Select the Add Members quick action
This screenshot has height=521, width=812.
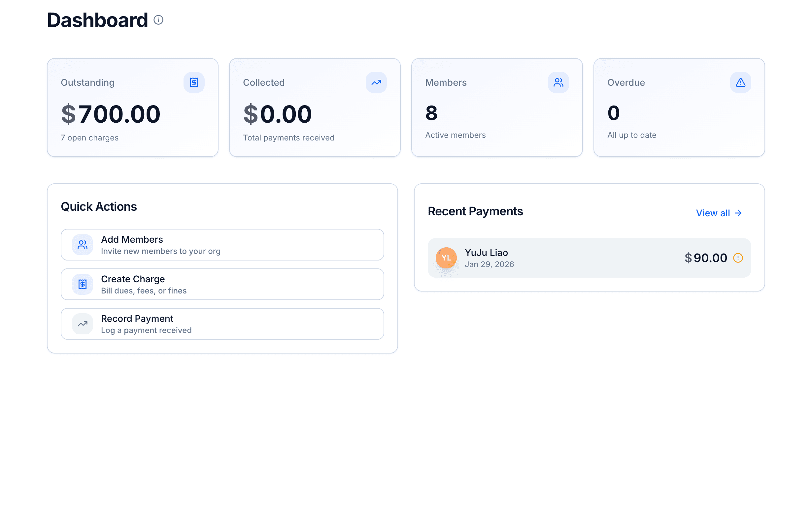(x=222, y=245)
